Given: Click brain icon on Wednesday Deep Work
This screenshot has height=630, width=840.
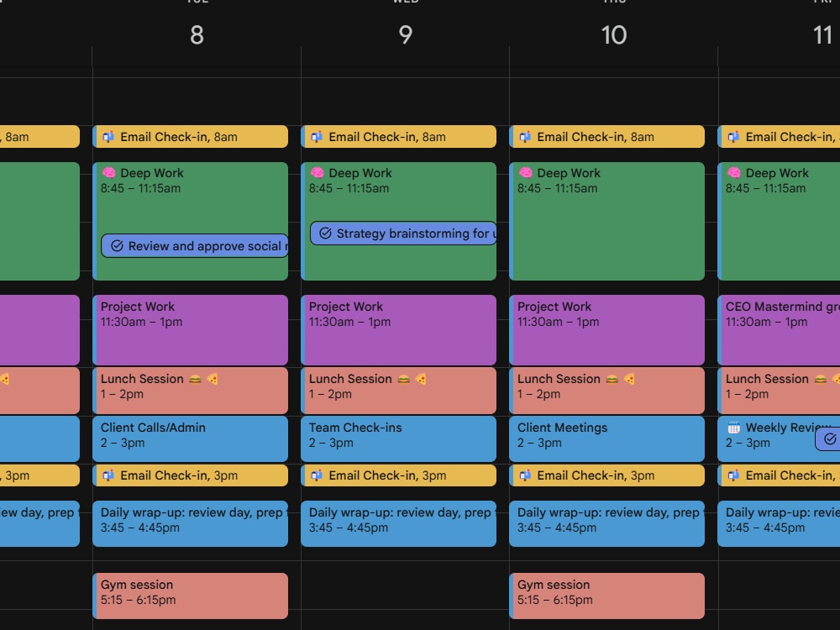Looking at the screenshot, I should pyautogui.click(x=318, y=172).
